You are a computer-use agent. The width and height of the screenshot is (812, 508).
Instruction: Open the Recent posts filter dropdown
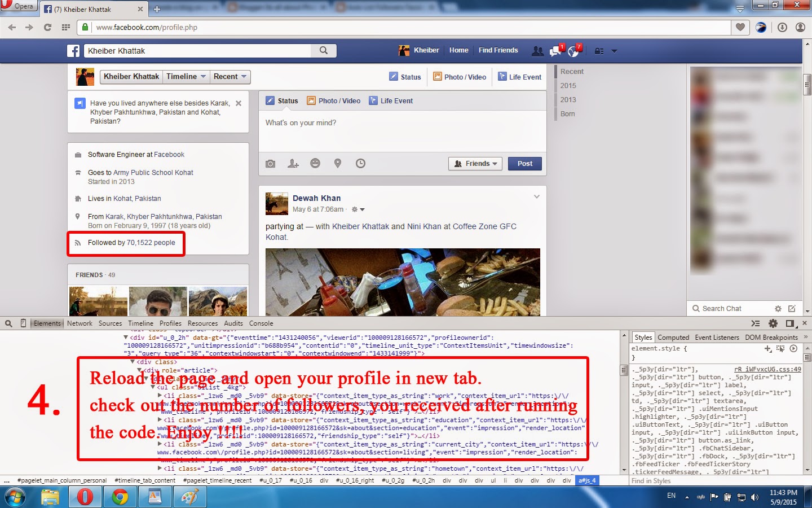point(230,76)
